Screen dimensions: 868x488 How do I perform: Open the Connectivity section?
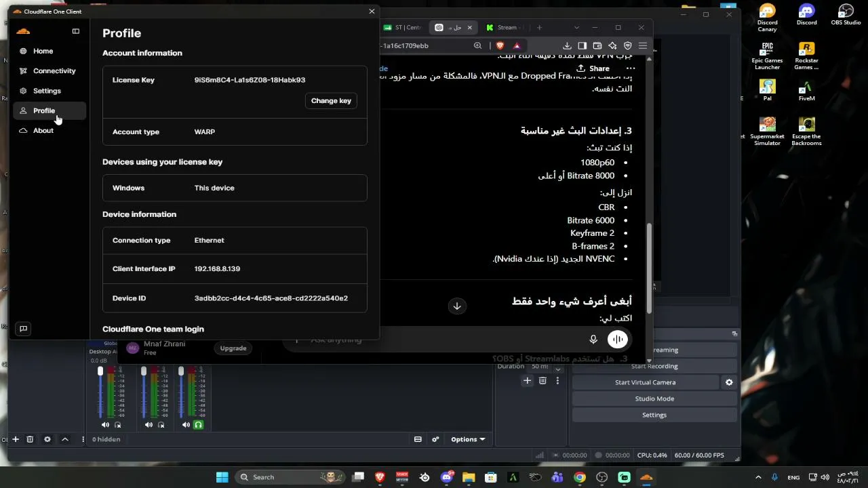click(50, 70)
